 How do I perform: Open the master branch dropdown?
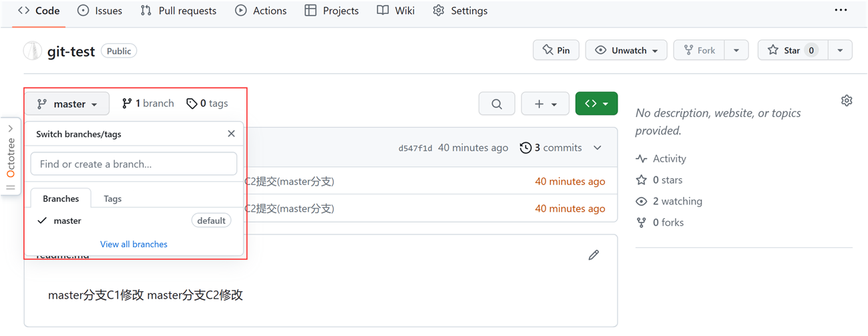click(67, 104)
